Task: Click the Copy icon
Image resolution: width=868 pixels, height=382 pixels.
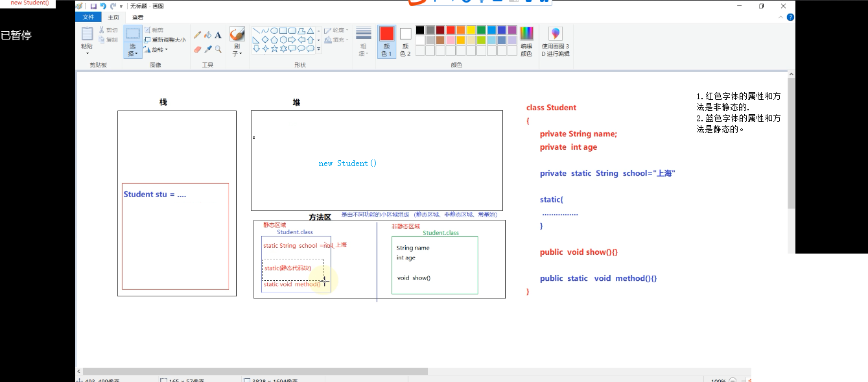Action: click(102, 40)
